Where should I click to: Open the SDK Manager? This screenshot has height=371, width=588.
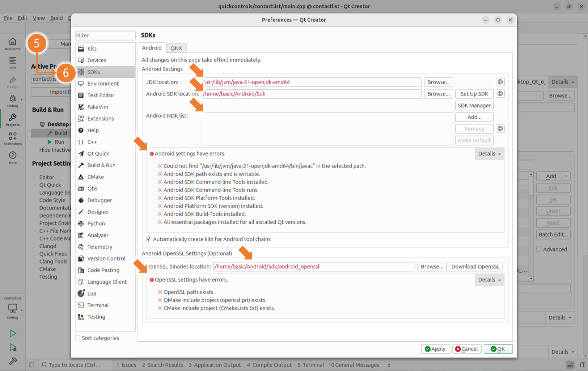[474, 105]
